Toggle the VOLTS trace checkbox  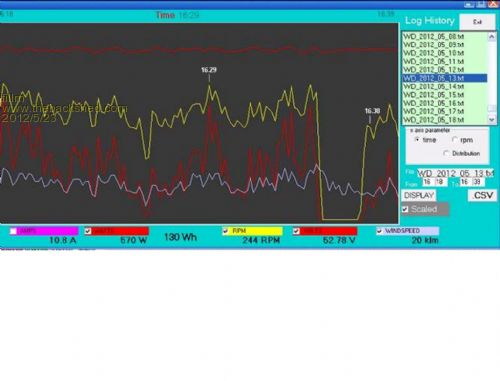pos(296,231)
